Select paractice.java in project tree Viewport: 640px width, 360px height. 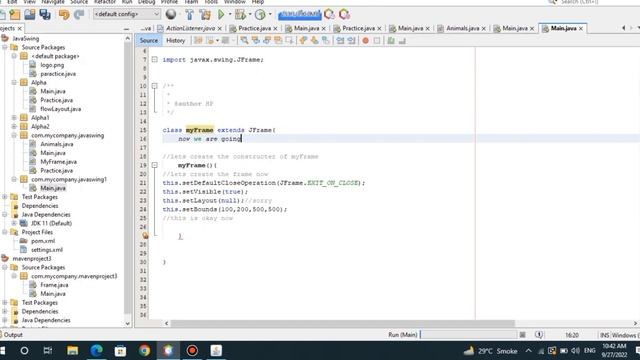tap(58, 74)
